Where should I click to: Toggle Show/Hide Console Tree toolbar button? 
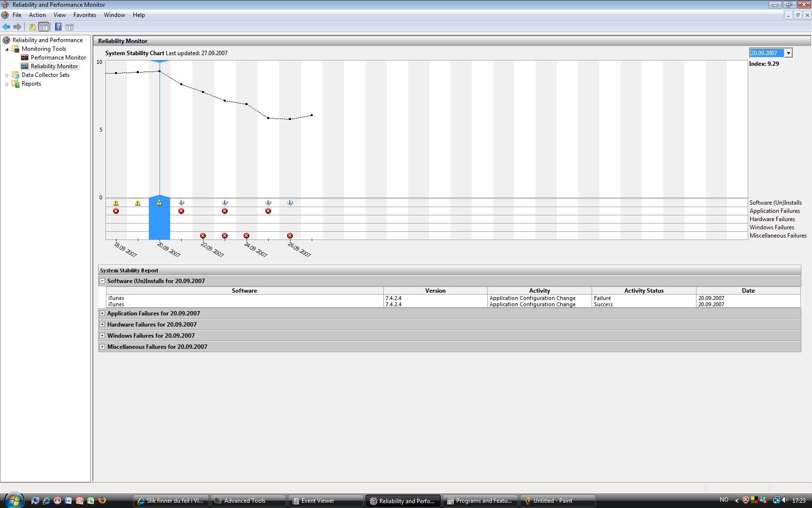(x=43, y=27)
